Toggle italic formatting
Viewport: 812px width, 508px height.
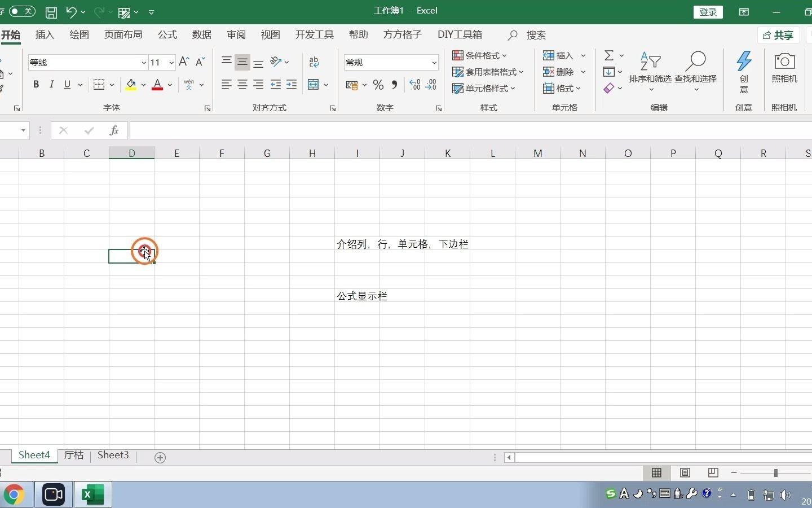(x=51, y=84)
